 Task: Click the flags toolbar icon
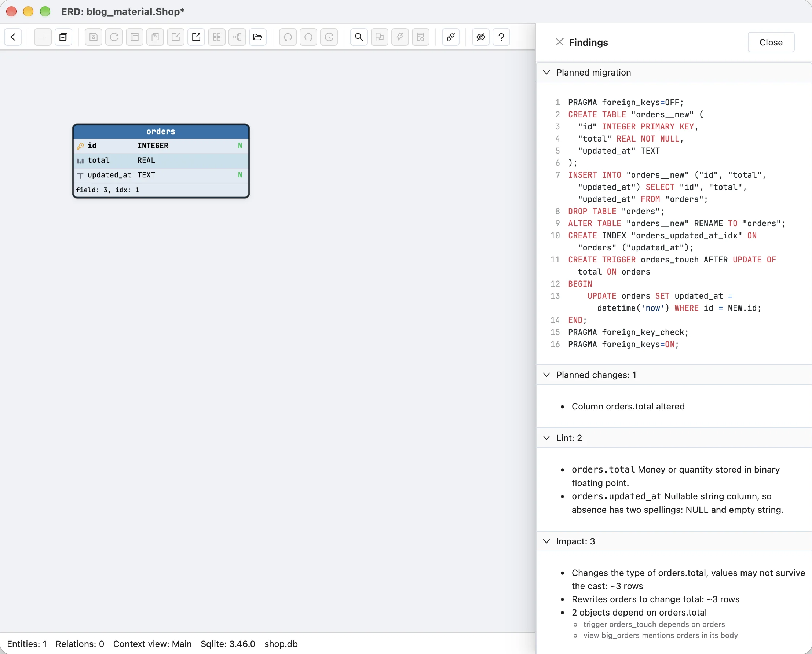pyautogui.click(x=380, y=37)
